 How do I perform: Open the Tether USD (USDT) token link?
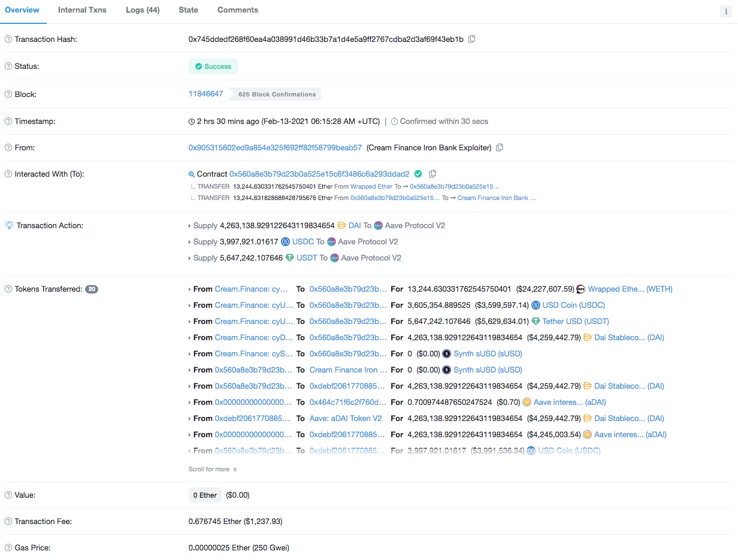576,322
